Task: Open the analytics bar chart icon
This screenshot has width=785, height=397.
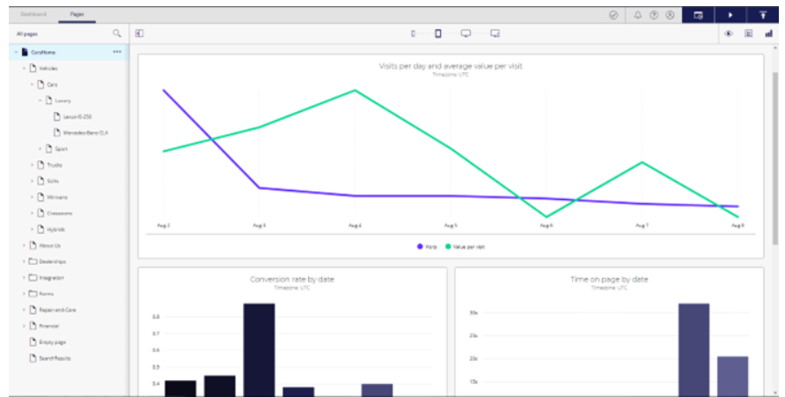Action: [768, 34]
